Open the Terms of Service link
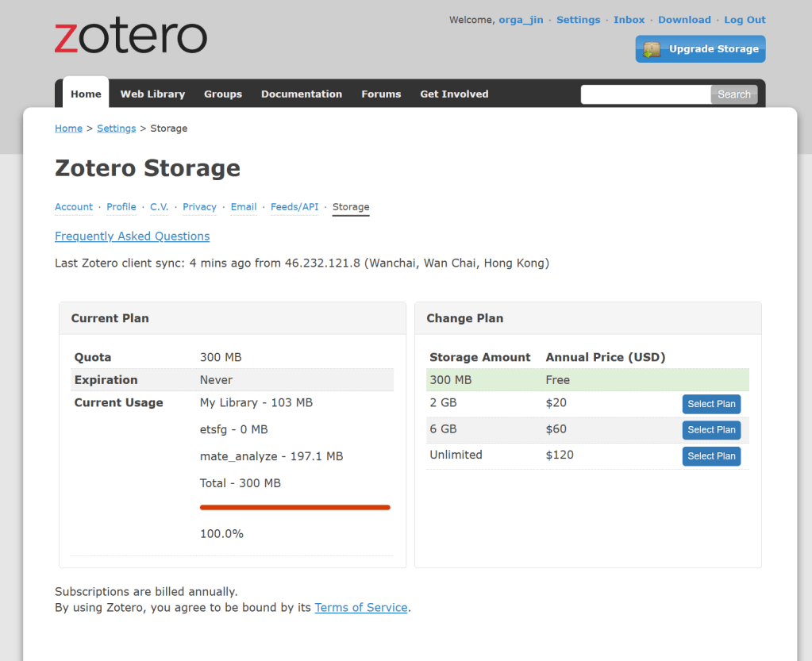This screenshot has width=812, height=661. (361, 608)
